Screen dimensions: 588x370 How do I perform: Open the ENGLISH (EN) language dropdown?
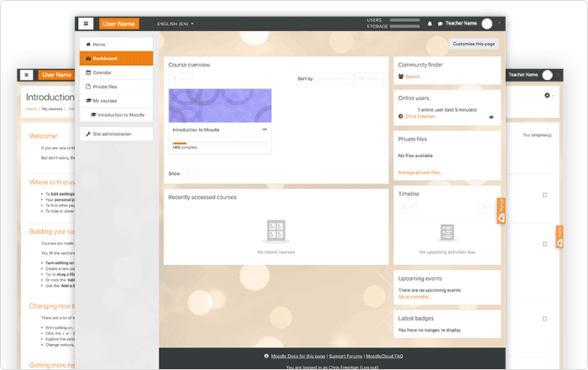pos(175,24)
